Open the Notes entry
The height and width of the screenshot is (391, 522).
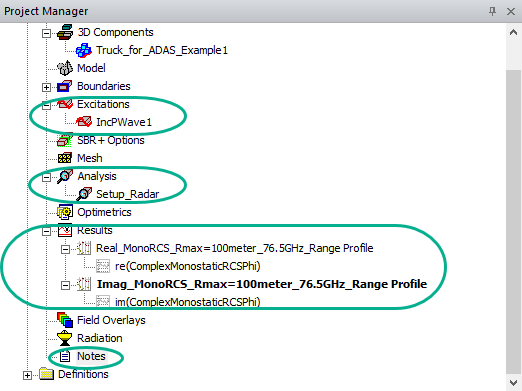[x=91, y=356]
